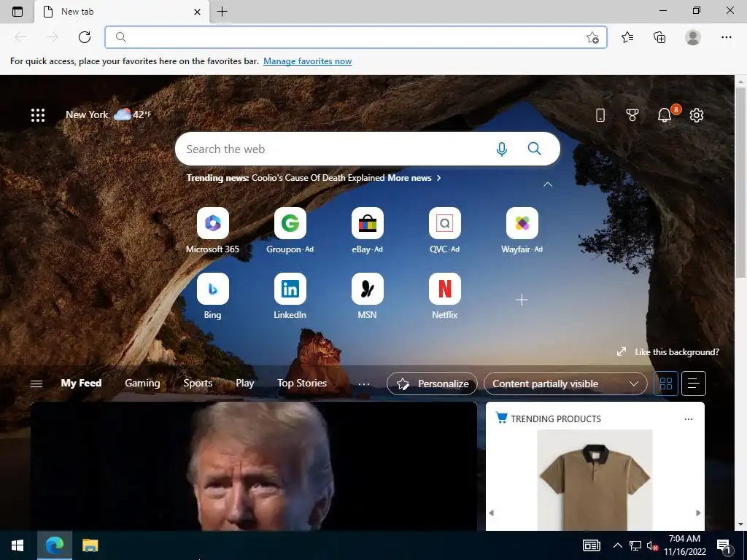
Task: Open the Netflix quick link
Action: [444, 296]
